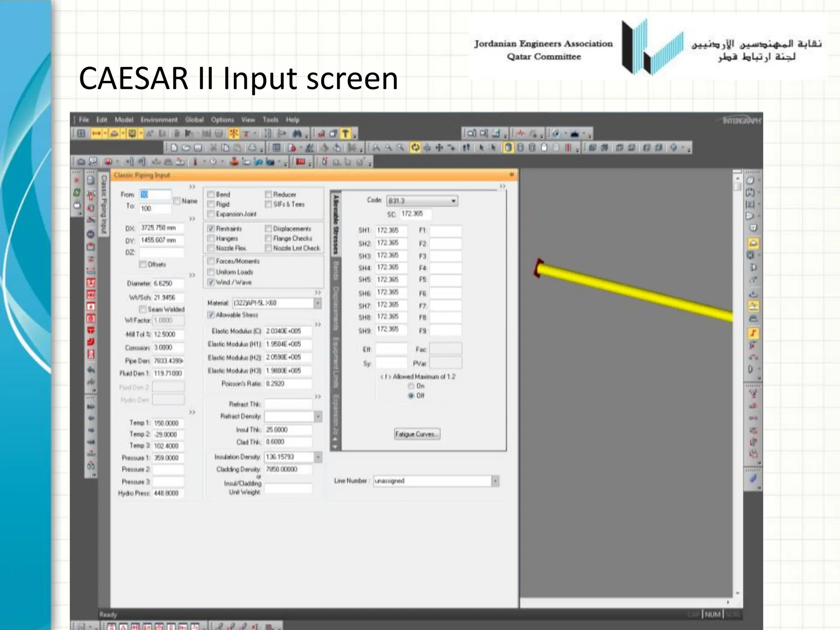This screenshot has width=840, height=630.
Task: Toggle the Restraints checkbox
Action: [211, 228]
